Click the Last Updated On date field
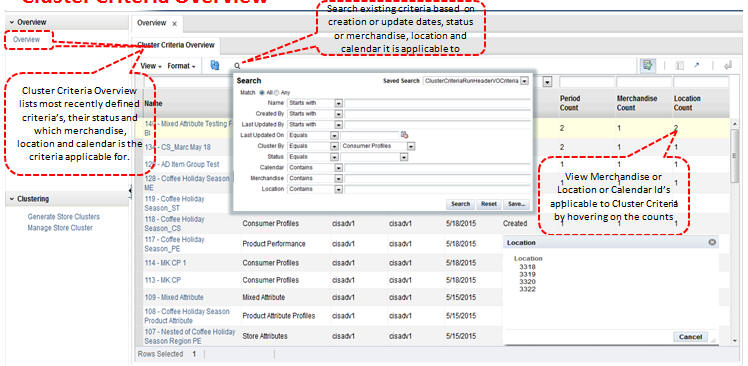 coord(370,136)
